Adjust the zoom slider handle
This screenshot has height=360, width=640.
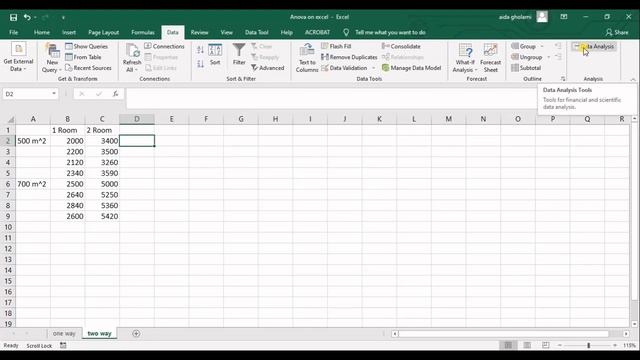[x=589, y=345]
